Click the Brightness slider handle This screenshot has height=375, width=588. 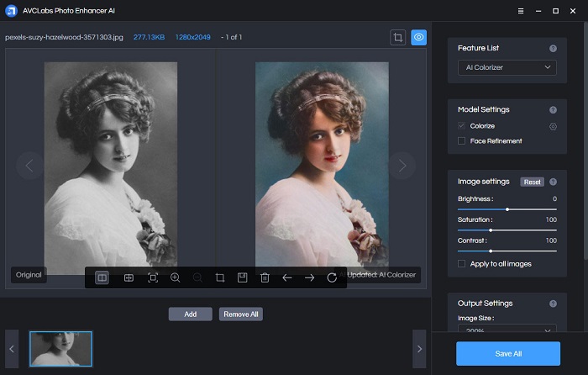click(x=507, y=209)
